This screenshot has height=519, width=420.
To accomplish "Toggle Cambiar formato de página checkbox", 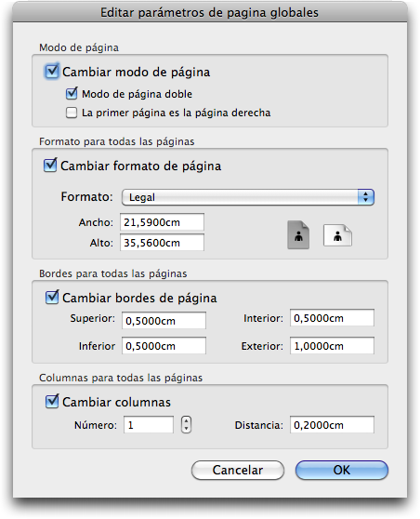I will tap(50, 165).
